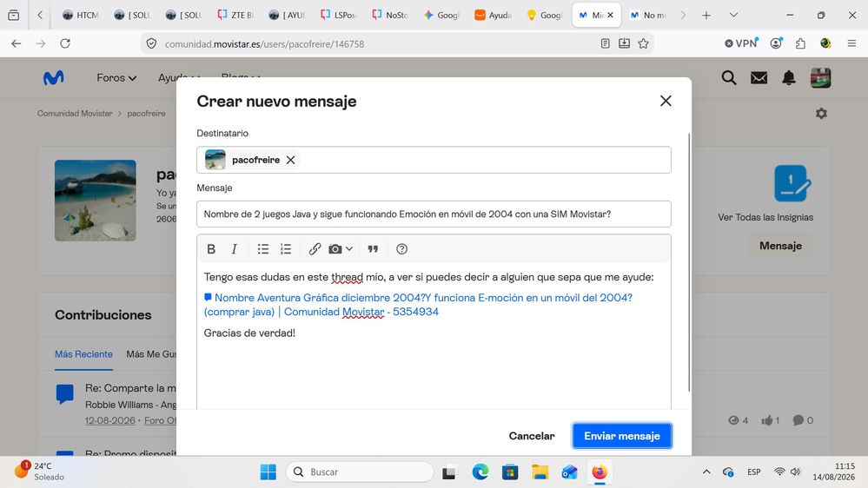
Task: Open the Movistar logo home link
Action: click(x=54, y=78)
